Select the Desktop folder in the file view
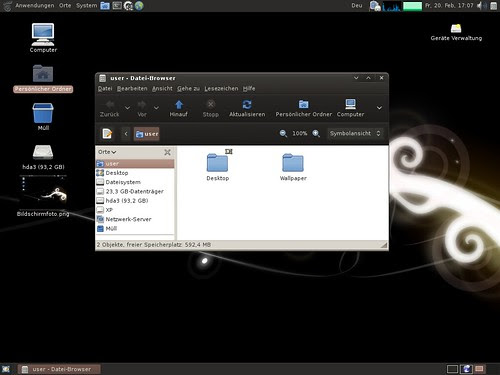Image resolution: width=500 pixels, height=375 pixels. tap(217, 167)
